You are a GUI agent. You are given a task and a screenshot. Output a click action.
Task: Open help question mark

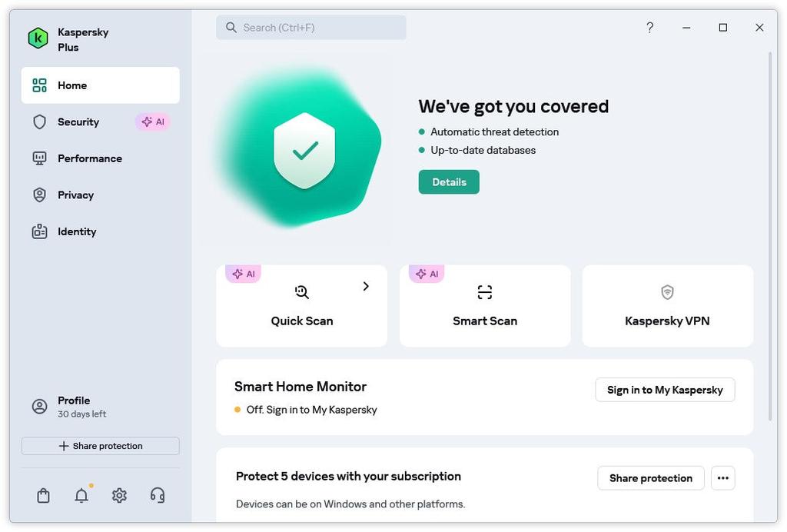point(650,28)
